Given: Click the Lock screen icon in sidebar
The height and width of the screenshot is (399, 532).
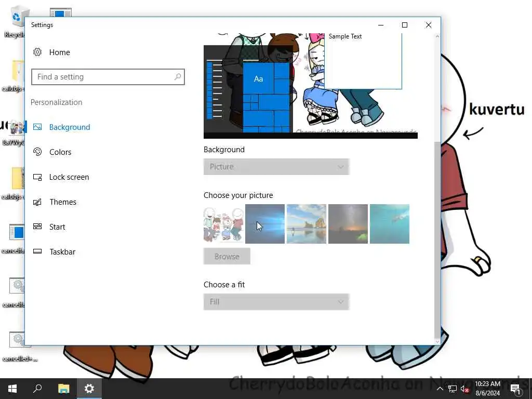Looking at the screenshot, I should click(37, 177).
